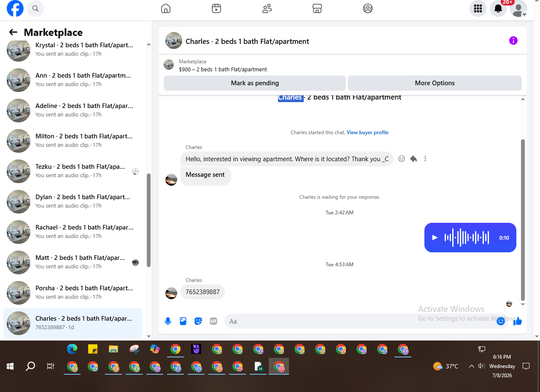
Task: Attach a photo with the image icon
Action: coord(183,321)
